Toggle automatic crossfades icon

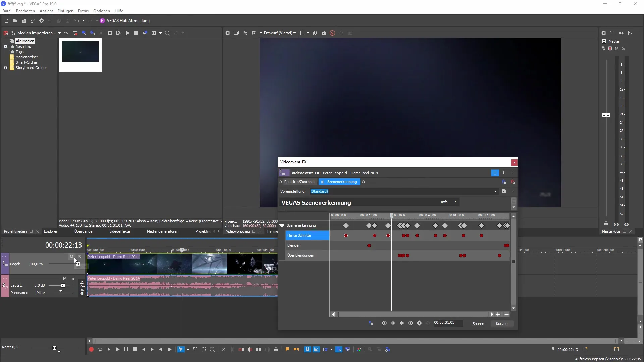[316, 349]
